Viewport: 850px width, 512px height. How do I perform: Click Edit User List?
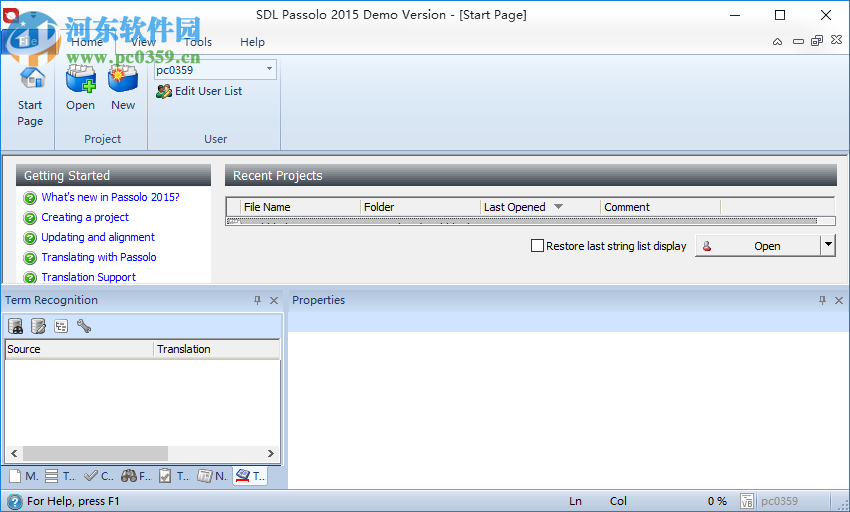click(x=199, y=91)
